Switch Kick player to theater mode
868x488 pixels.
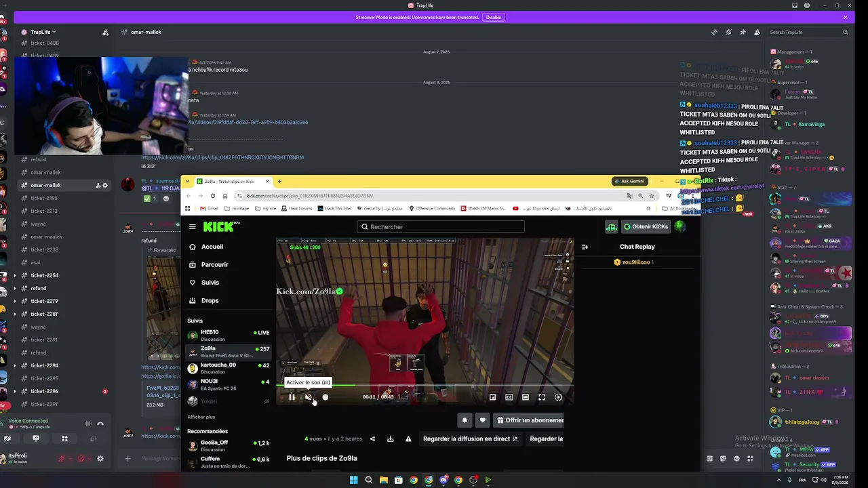pyautogui.click(x=526, y=397)
